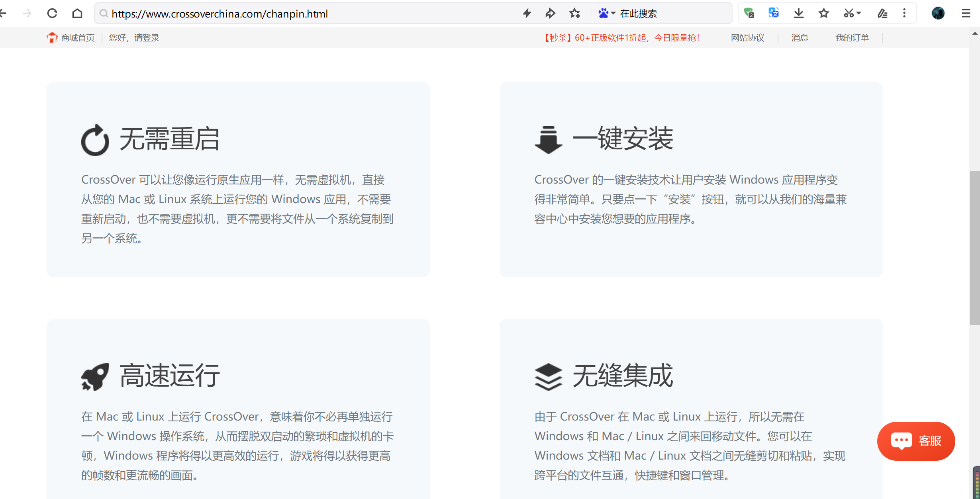
Task: Open the three-dot extensions overflow menu
Action: click(904, 14)
